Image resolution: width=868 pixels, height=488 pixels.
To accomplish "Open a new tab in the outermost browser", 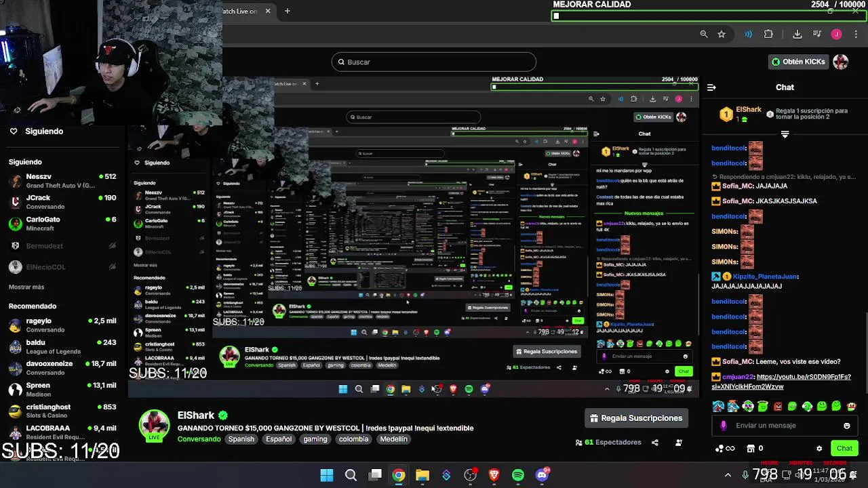I will click(x=288, y=11).
